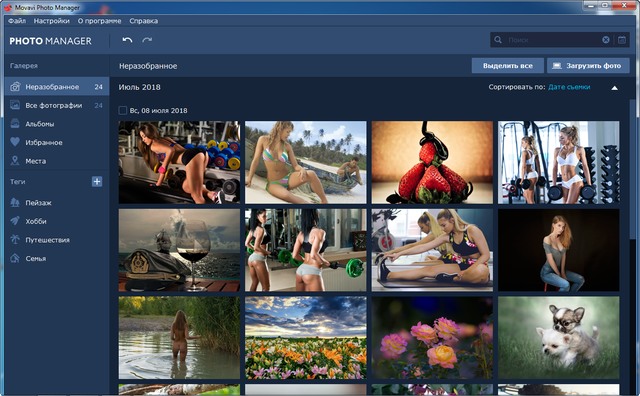
Task: Click the heart icon next to Избранное
Action: [x=15, y=142]
